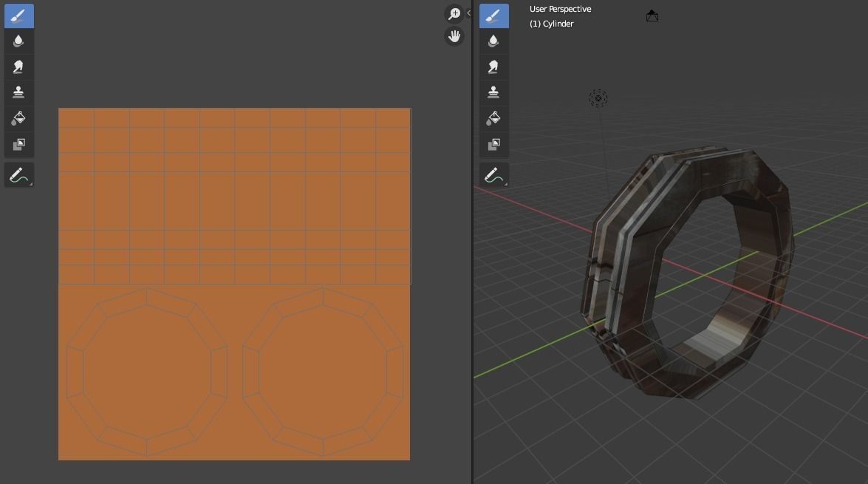
Task: Select the Soften tool in the left toolbar
Action: click(x=18, y=41)
